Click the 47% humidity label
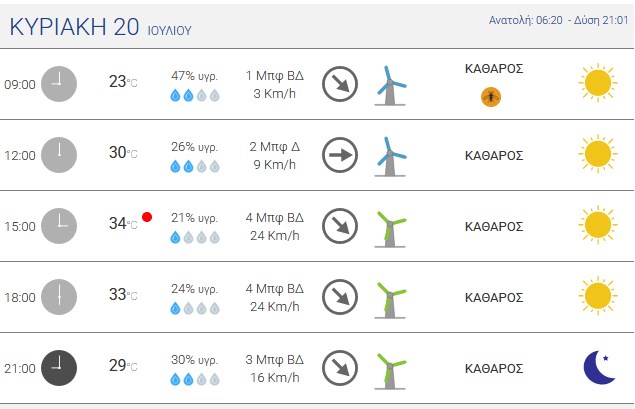Image resolution: width=635 pixels, height=409 pixels. click(x=194, y=76)
